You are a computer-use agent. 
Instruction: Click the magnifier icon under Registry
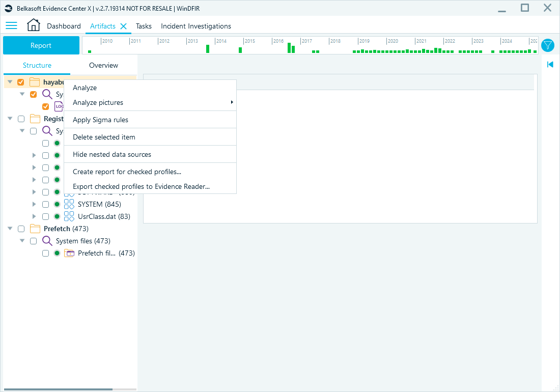[x=47, y=131]
